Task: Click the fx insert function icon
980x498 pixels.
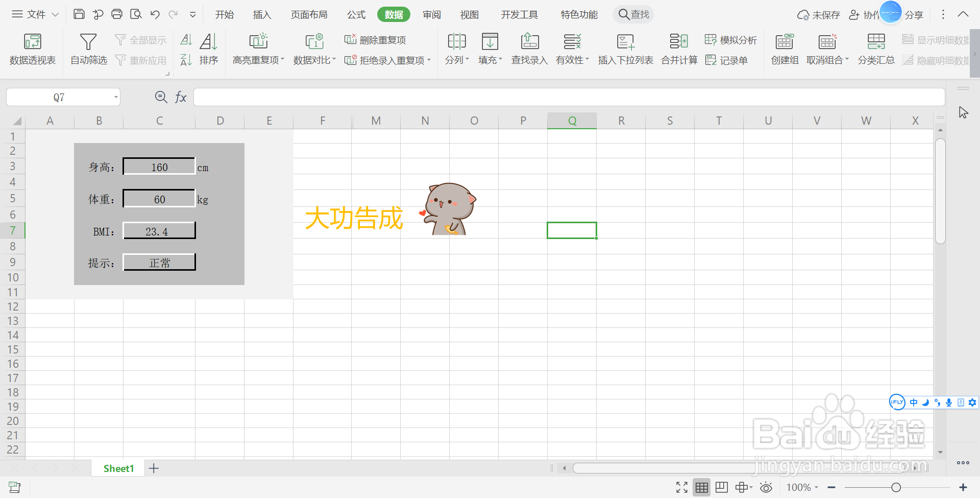Action: (x=181, y=97)
